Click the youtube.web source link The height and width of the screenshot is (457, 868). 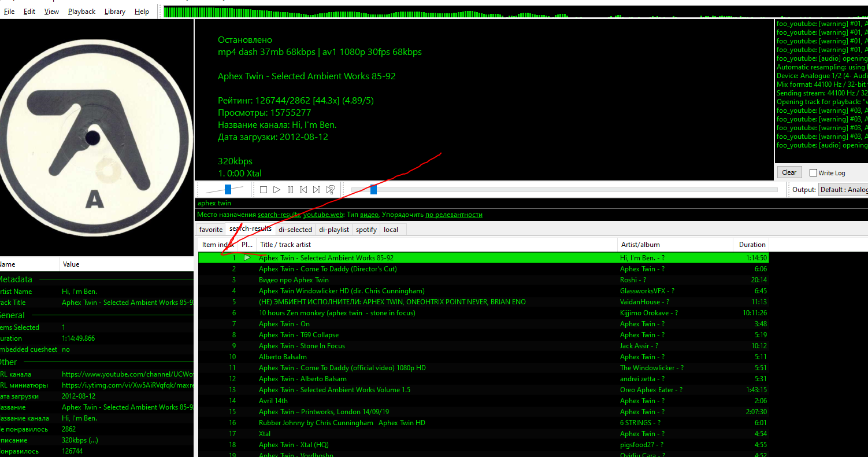pos(323,215)
